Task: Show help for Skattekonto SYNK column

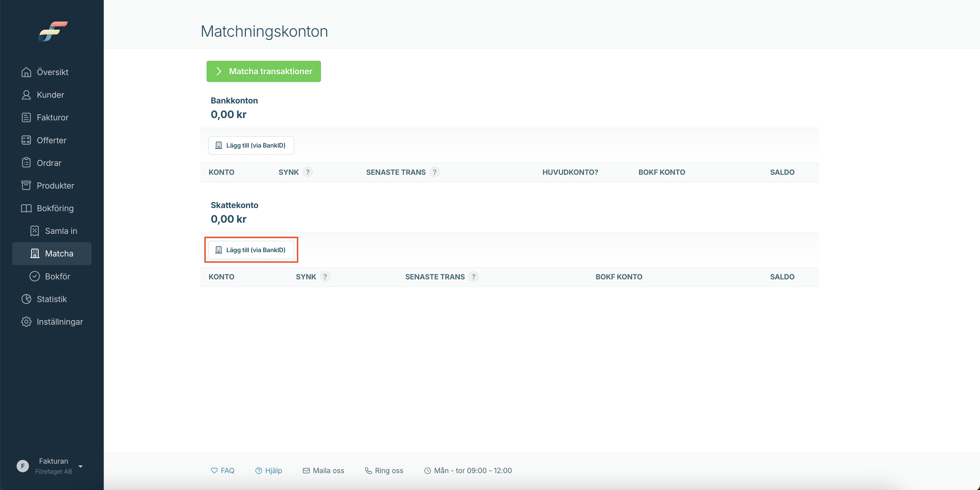Action: tap(325, 277)
